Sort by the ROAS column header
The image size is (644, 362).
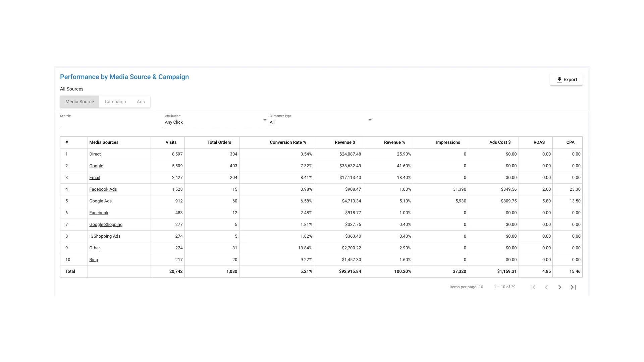pyautogui.click(x=539, y=142)
